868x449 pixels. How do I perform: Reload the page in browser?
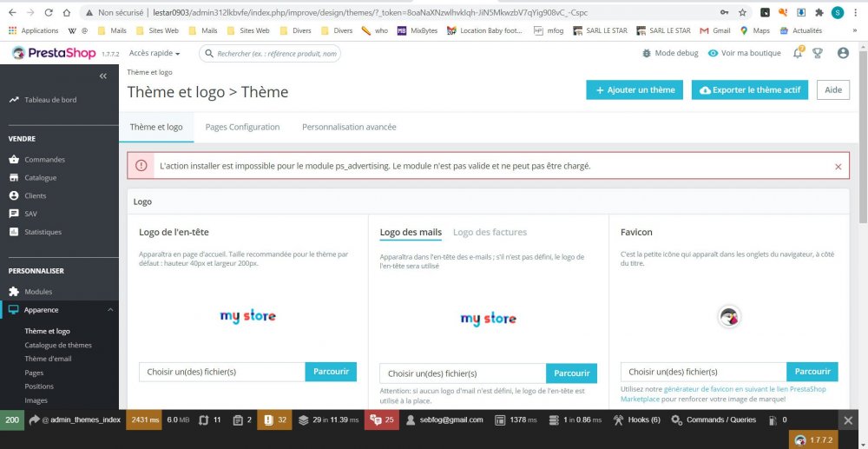point(49,12)
